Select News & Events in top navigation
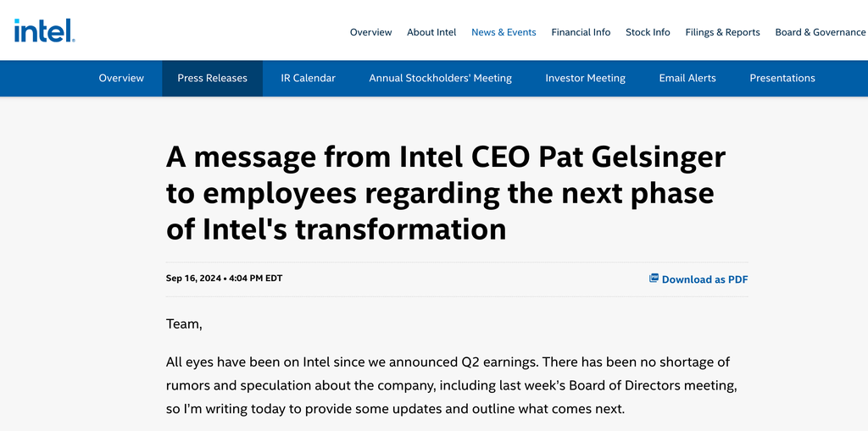This screenshot has width=868, height=431. (504, 32)
